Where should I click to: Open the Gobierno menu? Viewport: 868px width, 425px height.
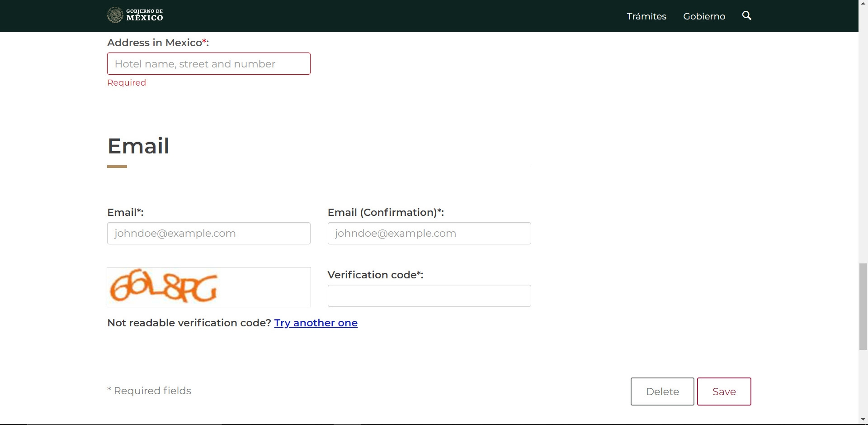(x=704, y=16)
